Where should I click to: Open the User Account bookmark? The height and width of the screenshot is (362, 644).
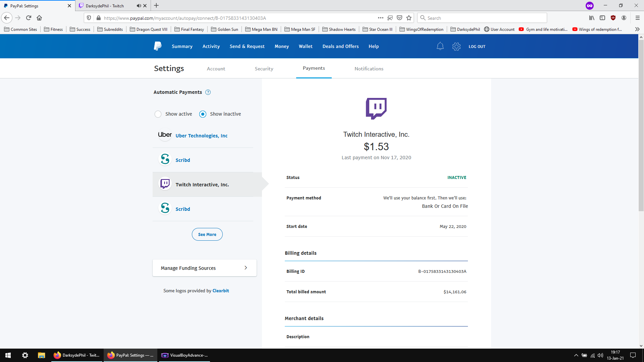499,29
